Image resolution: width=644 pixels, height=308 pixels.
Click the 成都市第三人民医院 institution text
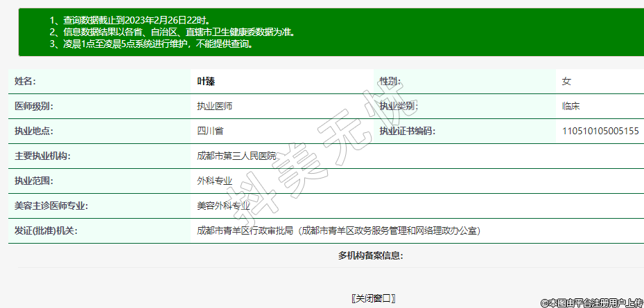coord(236,156)
